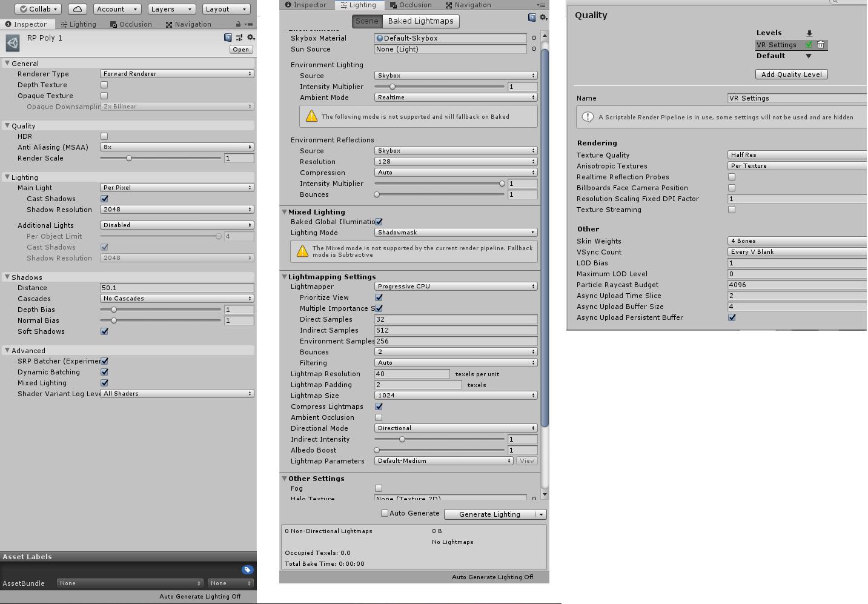Open the Lighting window tab context menu icon
The image size is (868, 604).
[541, 5]
